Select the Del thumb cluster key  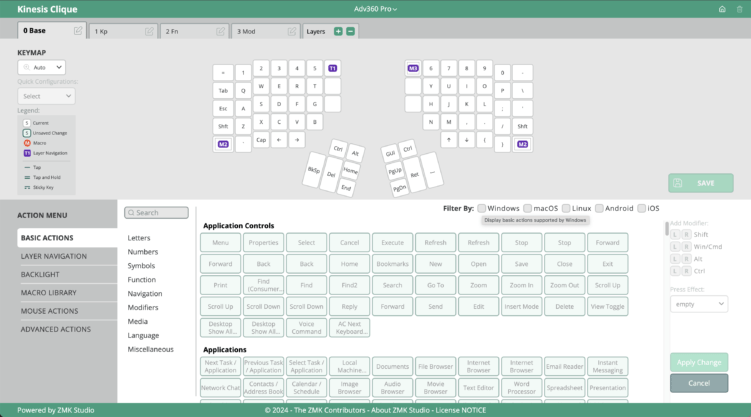coord(331,174)
